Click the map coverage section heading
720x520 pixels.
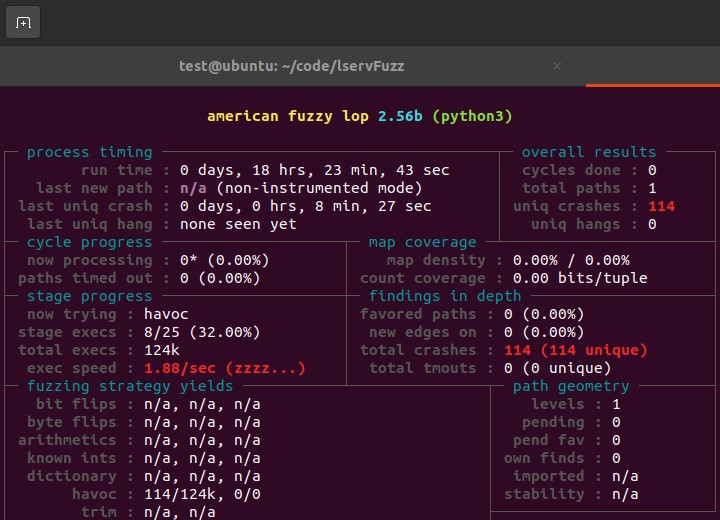422,242
